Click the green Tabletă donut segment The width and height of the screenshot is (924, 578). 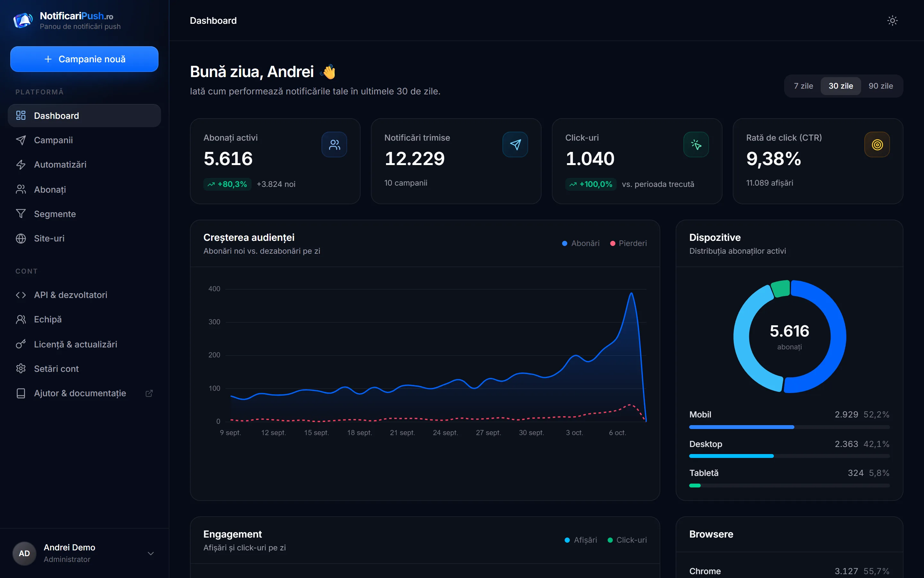pyautogui.click(x=781, y=289)
